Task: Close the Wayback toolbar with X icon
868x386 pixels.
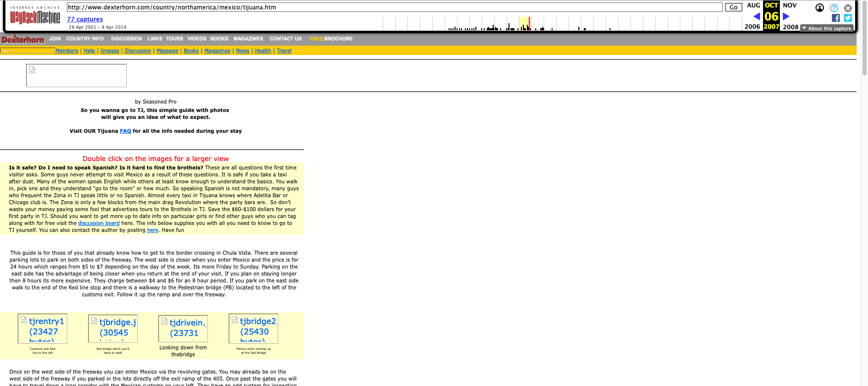Action: (x=848, y=8)
